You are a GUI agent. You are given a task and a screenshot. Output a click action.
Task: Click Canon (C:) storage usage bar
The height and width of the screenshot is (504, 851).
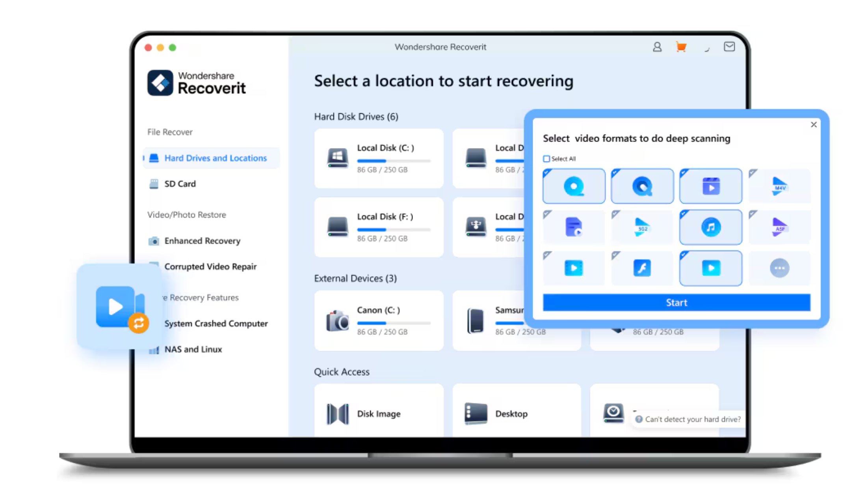(394, 323)
